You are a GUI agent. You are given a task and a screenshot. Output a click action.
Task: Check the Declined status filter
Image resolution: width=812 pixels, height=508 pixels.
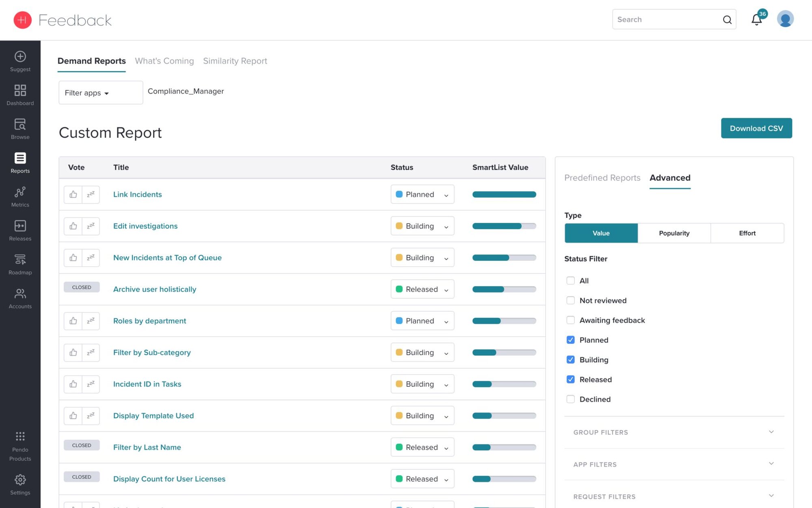click(570, 399)
